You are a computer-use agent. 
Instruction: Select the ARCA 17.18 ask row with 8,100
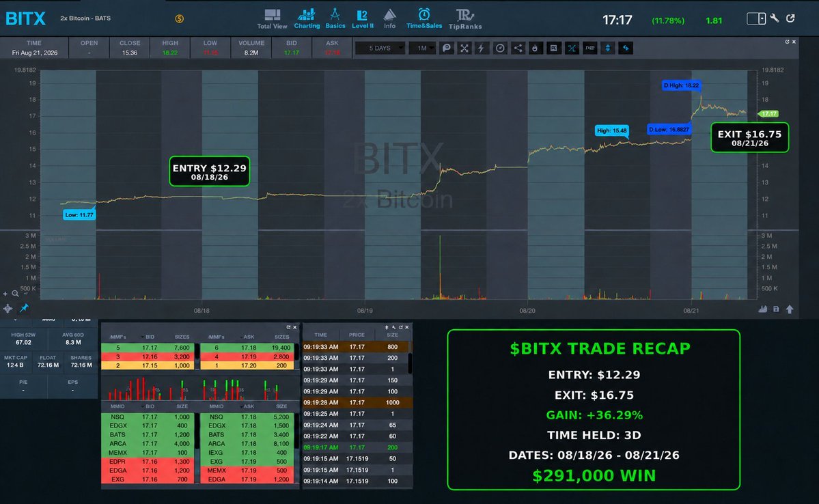click(x=246, y=443)
